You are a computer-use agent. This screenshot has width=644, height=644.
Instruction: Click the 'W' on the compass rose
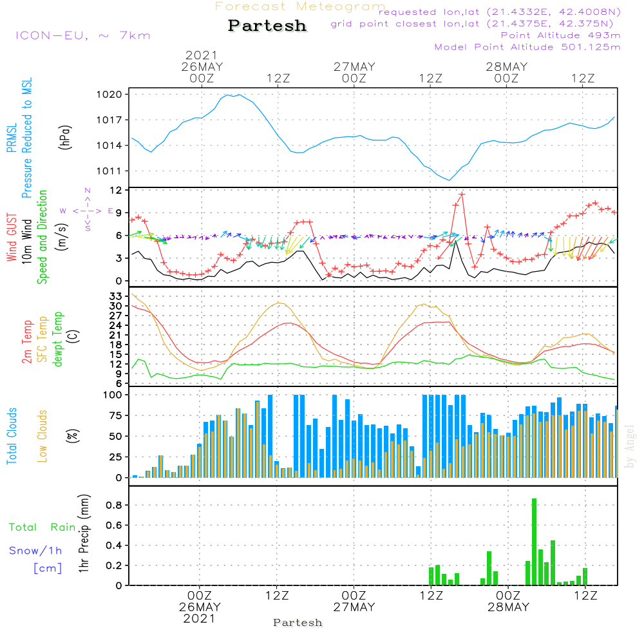click(63, 211)
